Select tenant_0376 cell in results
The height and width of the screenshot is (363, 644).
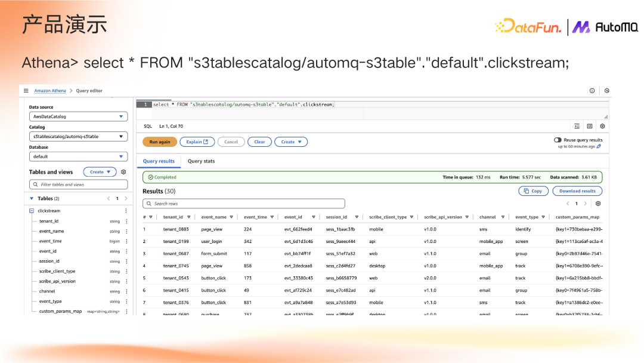click(x=176, y=303)
